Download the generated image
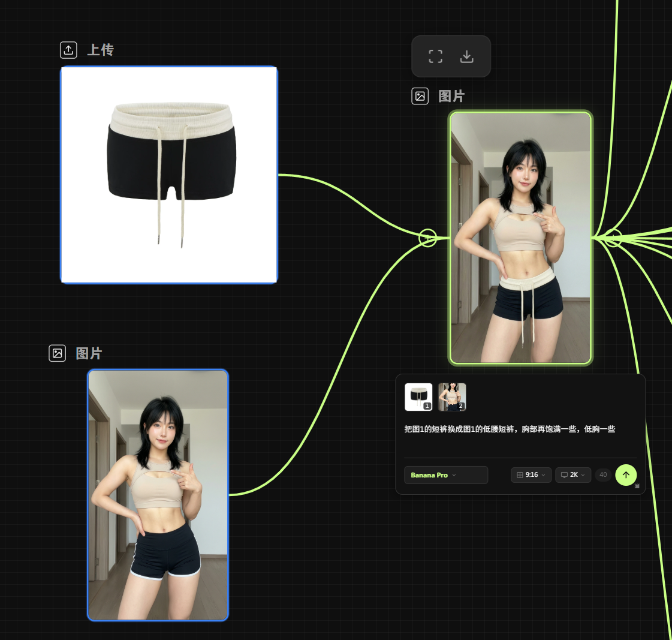672x640 pixels. click(466, 56)
